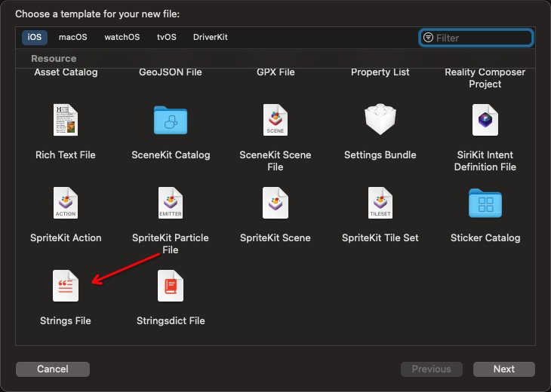
Task: Select the SpriteKit Scene icon
Action: (275, 203)
